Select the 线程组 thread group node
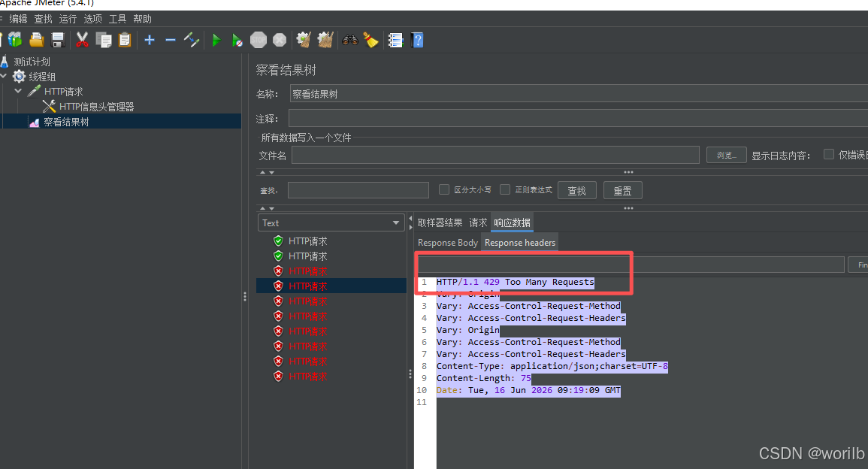868x469 pixels. (42, 77)
